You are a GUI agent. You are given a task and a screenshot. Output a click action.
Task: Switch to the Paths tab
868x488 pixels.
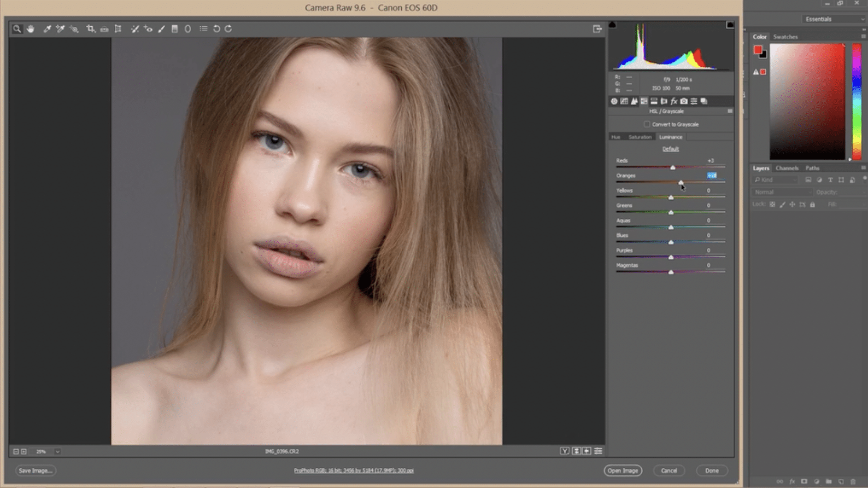tap(812, 168)
